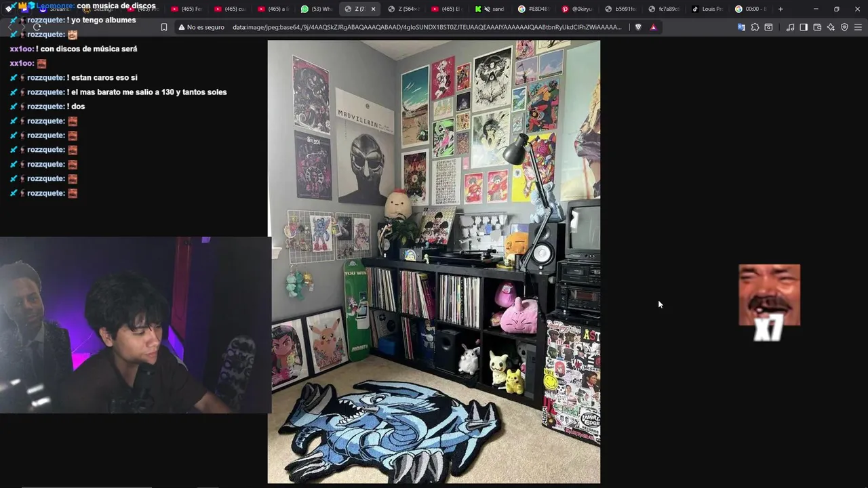Switch to the 'Louis Pr' TikTok tab
The width and height of the screenshot is (868, 488).
(x=707, y=9)
